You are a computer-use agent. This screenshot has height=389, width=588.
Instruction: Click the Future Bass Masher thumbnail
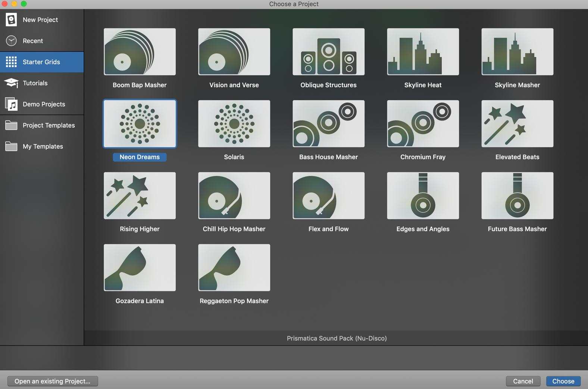(x=517, y=196)
